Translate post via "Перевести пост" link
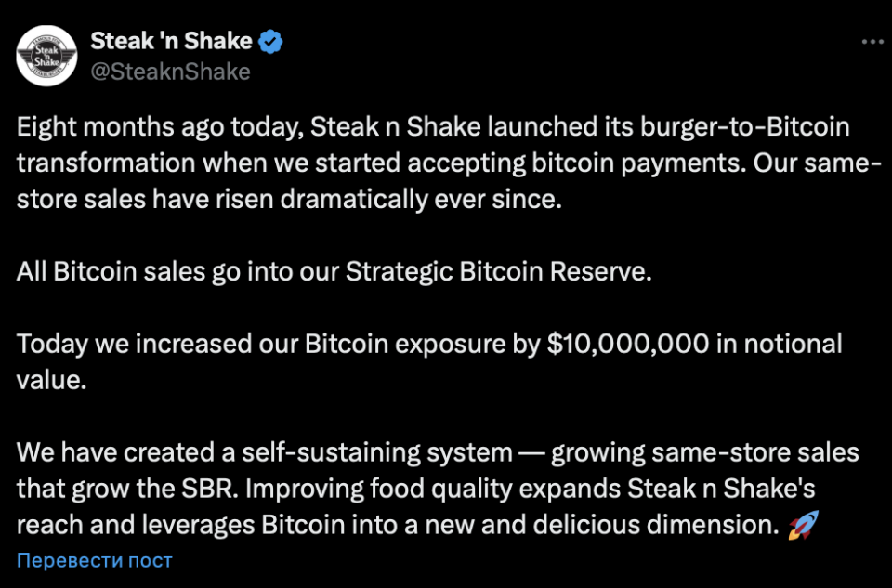Image resolution: width=892 pixels, height=588 pixels. coord(95,560)
